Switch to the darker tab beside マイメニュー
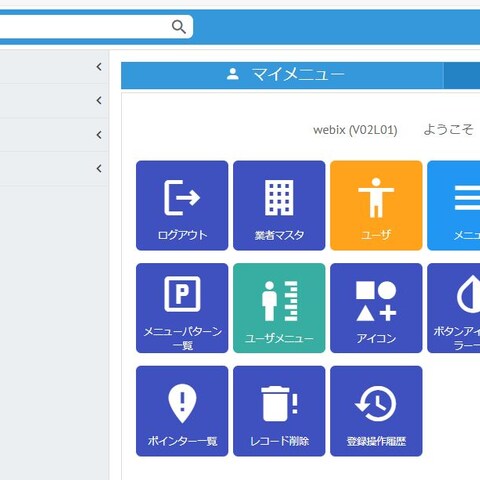Screen dimensions: 480x480 (462, 75)
